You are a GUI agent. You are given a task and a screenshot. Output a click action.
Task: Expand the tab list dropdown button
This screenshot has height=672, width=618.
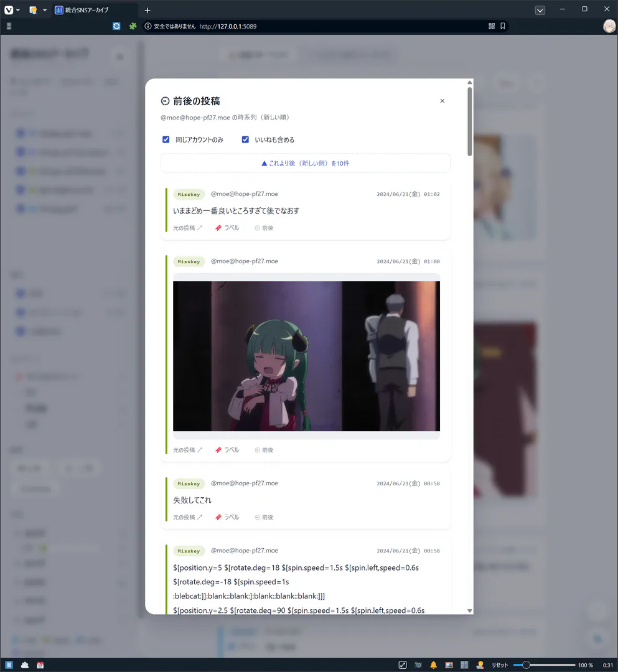(540, 11)
